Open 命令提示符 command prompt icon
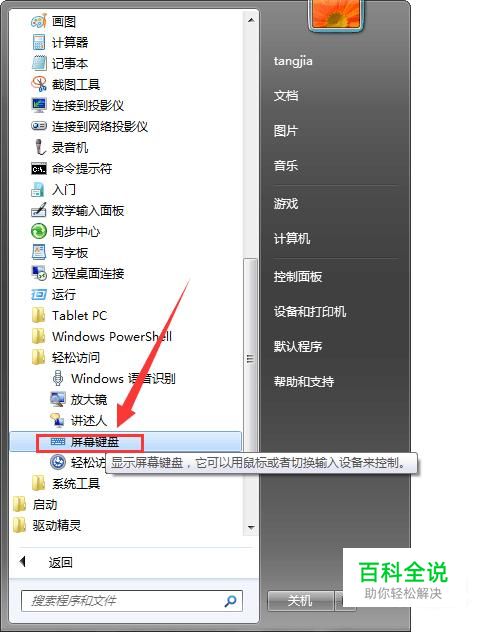491x632 pixels. tap(39, 169)
